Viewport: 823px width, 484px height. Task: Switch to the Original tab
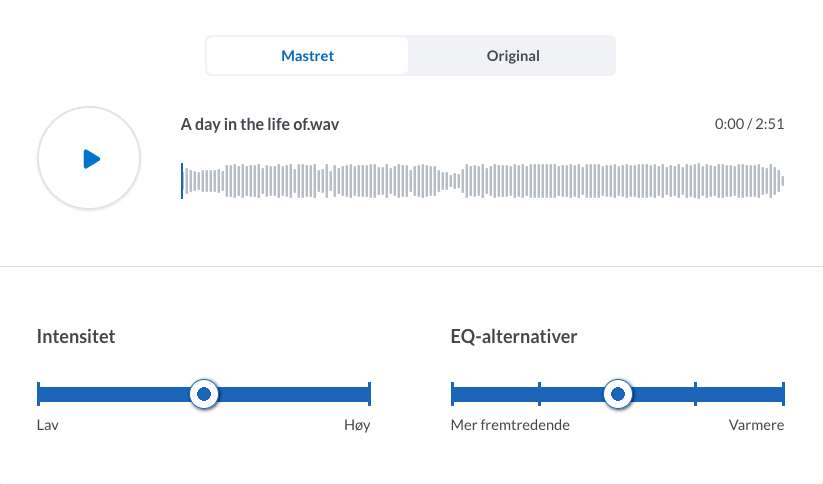[x=513, y=56]
